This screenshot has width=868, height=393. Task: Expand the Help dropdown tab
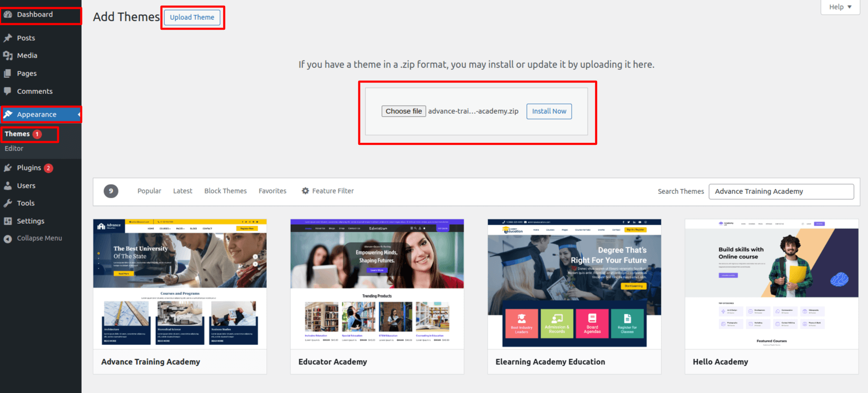840,7
